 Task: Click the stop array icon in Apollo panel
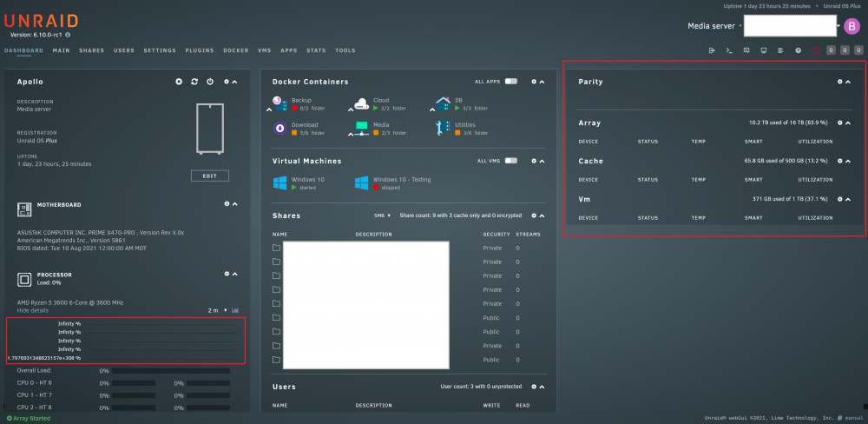coord(179,82)
